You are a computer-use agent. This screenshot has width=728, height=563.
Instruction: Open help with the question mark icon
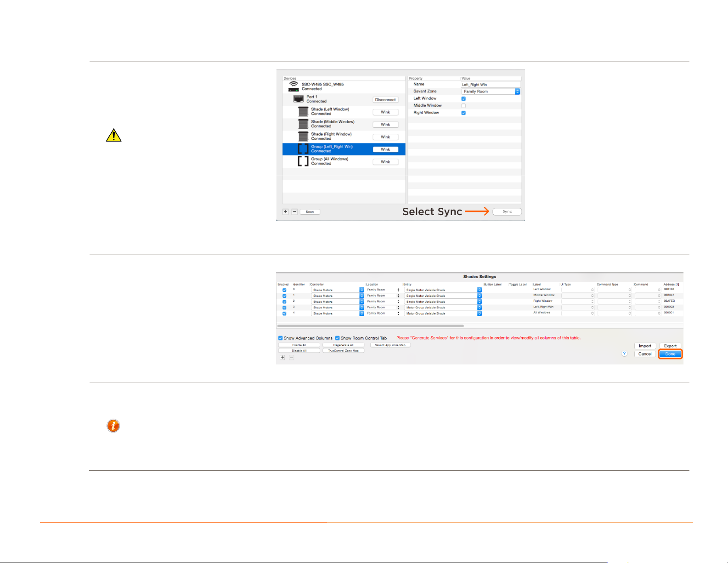pyautogui.click(x=624, y=353)
